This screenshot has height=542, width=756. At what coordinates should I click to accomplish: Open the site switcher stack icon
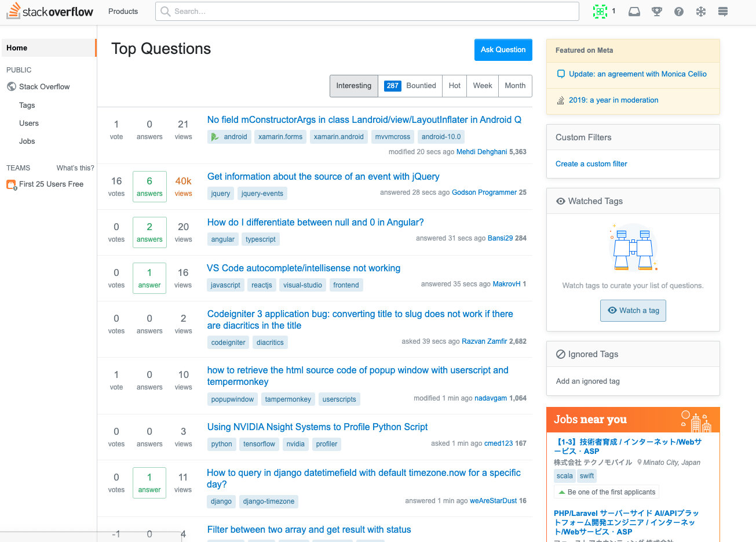tap(722, 12)
